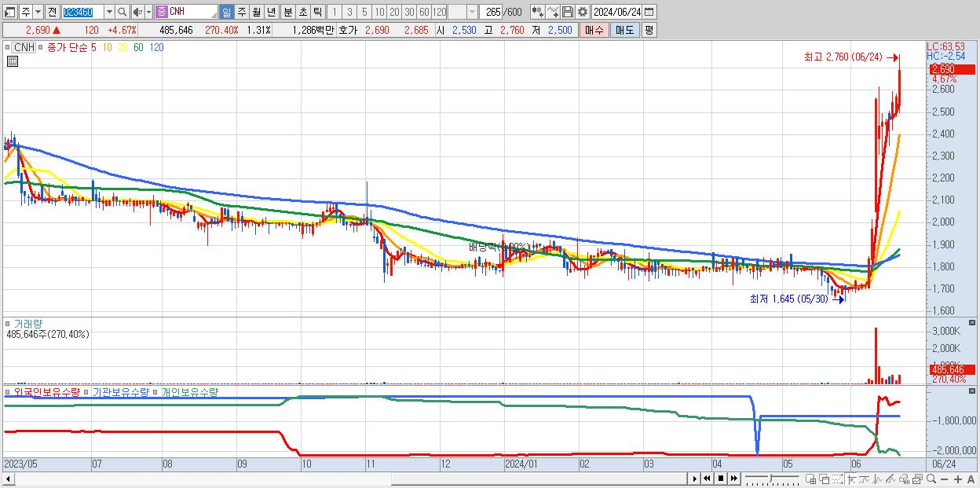The width and height of the screenshot is (980, 488).
Task: Expand the sound options dropdown arrow
Action: [x=148, y=12]
